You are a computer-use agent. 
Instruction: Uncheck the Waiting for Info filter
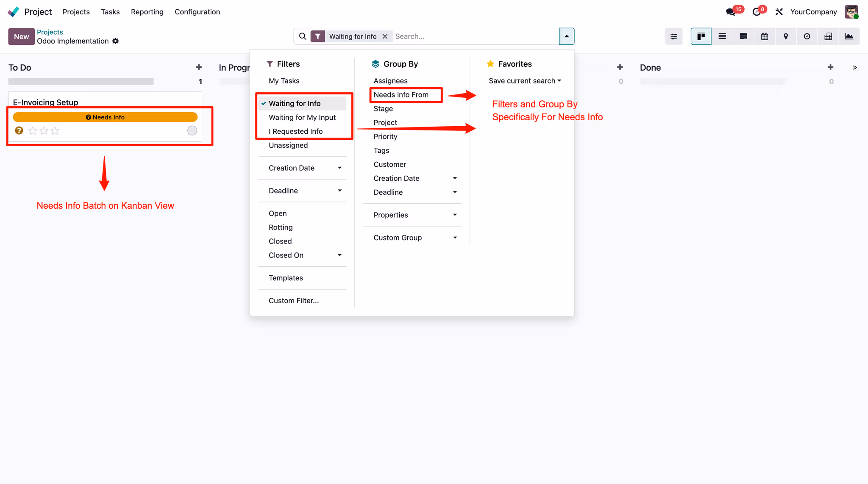coord(302,103)
